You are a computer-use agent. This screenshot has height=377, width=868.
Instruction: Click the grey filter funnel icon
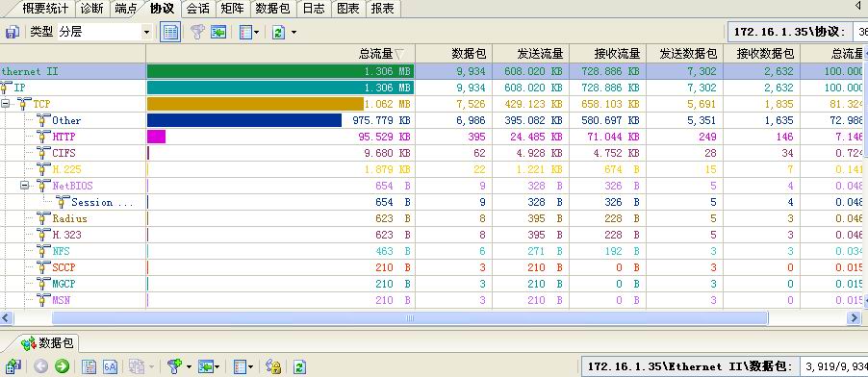pos(197,32)
